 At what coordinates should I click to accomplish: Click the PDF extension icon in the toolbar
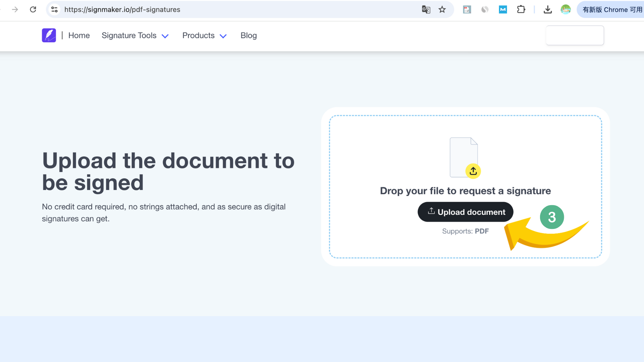pos(467,9)
